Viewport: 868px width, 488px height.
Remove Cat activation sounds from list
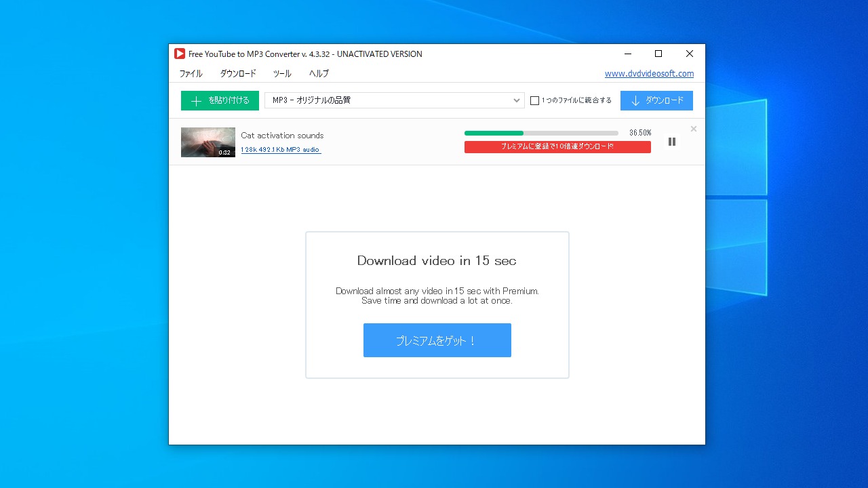694,129
